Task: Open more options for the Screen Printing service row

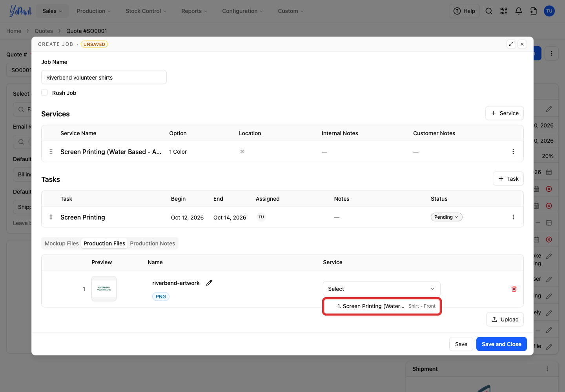Action: [513, 152]
